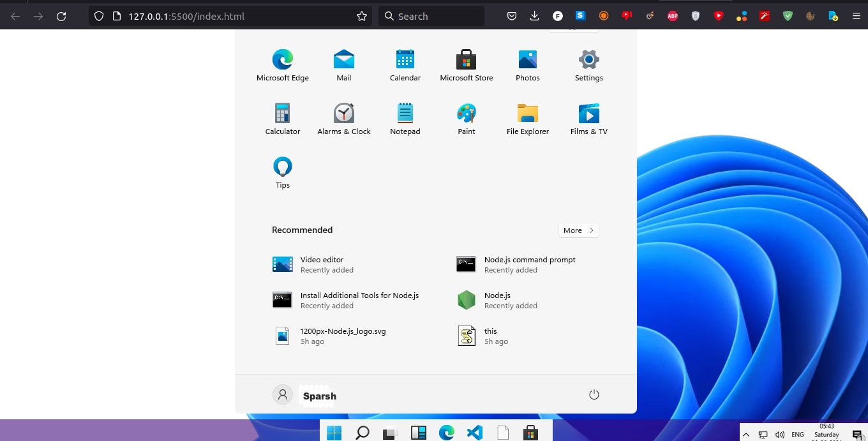Go forward to the next page
Image resolution: width=868 pixels, height=441 pixels.
pos(38,16)
